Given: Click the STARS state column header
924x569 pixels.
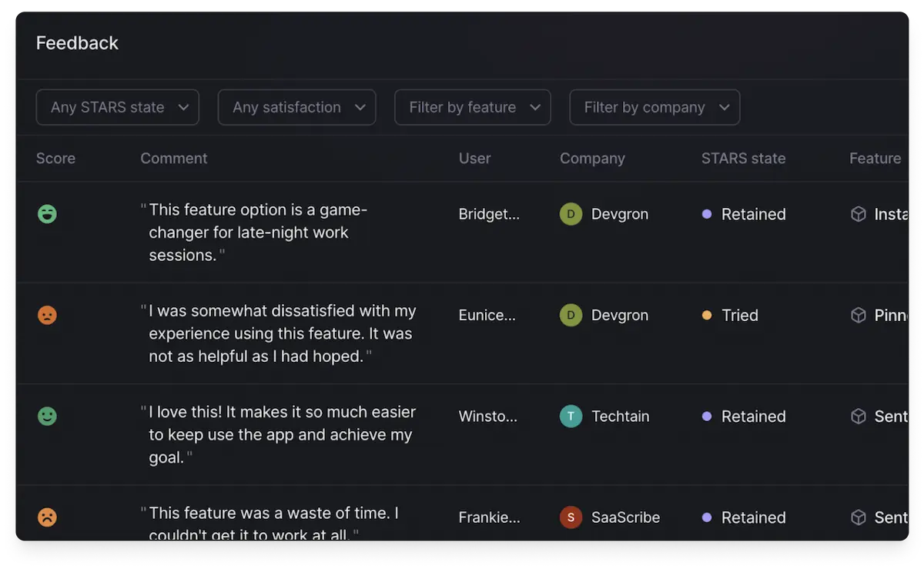Looking at the screenshot, I should click(x=743, y=158).
